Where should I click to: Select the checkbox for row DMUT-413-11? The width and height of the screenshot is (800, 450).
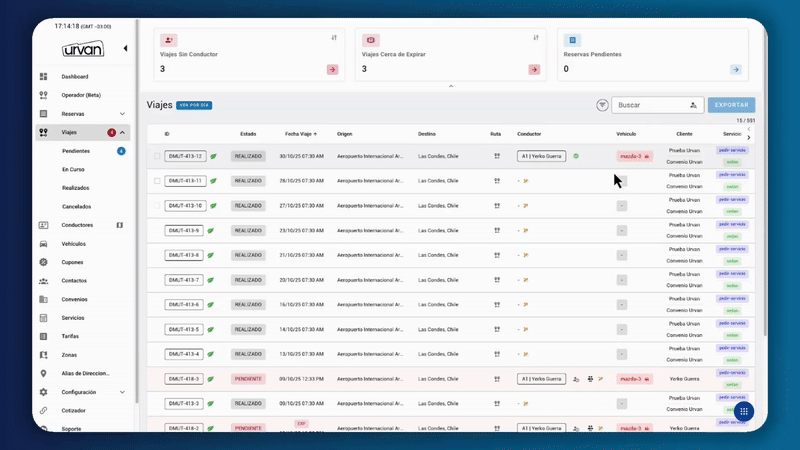[157, 181]
